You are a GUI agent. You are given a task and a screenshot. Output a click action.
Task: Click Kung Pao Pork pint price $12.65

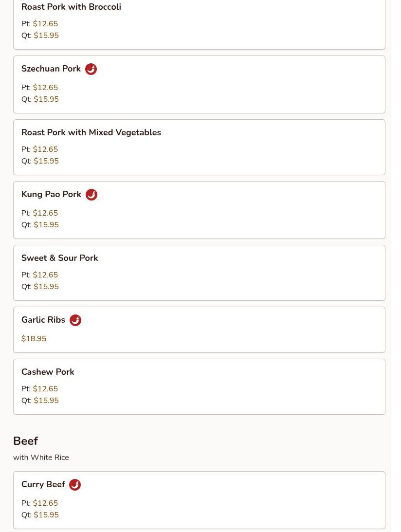[x=45, y=213]
